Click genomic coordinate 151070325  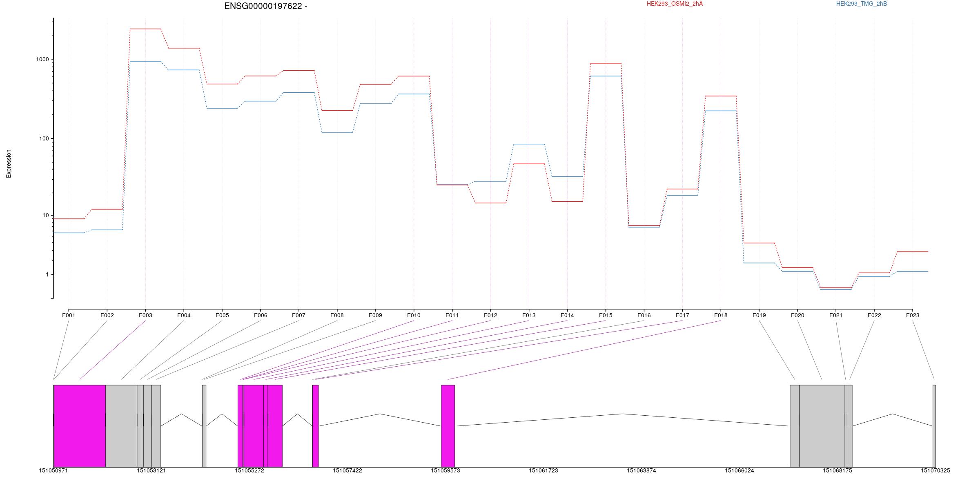(935, 471)
